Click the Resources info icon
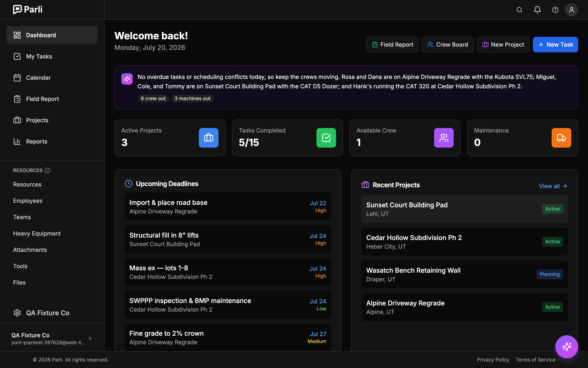The height and width of the screenshot is (368, 588). [x=47, y=171]
